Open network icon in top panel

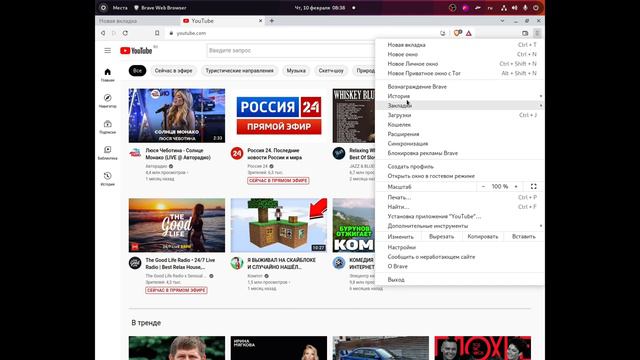pos(504,8)
